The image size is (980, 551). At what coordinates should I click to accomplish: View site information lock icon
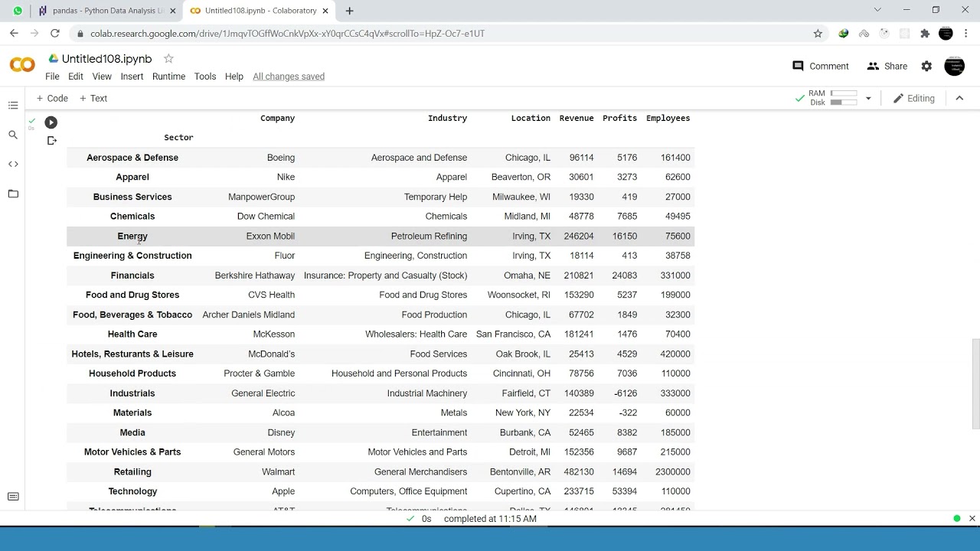[x=80, y=34]
